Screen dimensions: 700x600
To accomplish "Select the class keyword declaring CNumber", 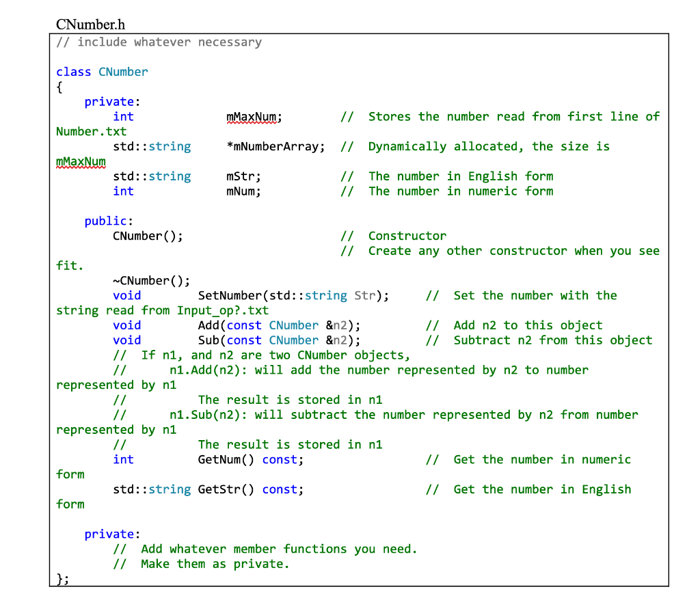I will (73, 71).
